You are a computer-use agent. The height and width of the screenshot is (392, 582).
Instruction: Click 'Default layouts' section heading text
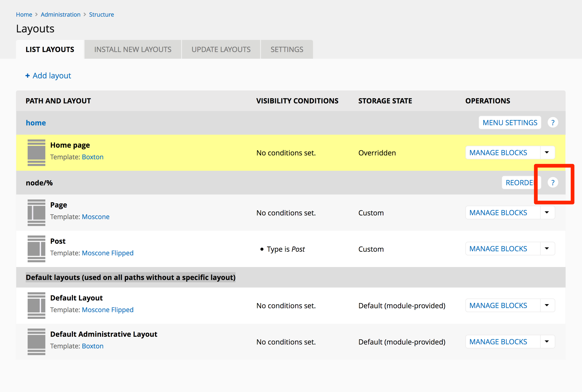point(130,277)
